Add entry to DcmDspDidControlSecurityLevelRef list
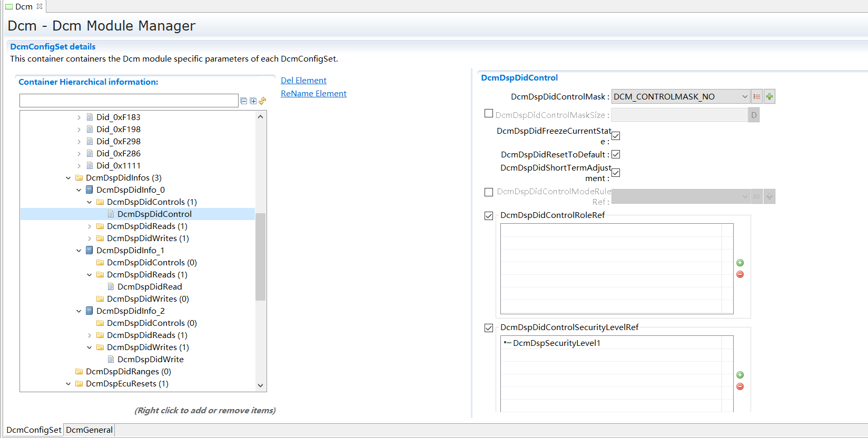 pos(740,375)
